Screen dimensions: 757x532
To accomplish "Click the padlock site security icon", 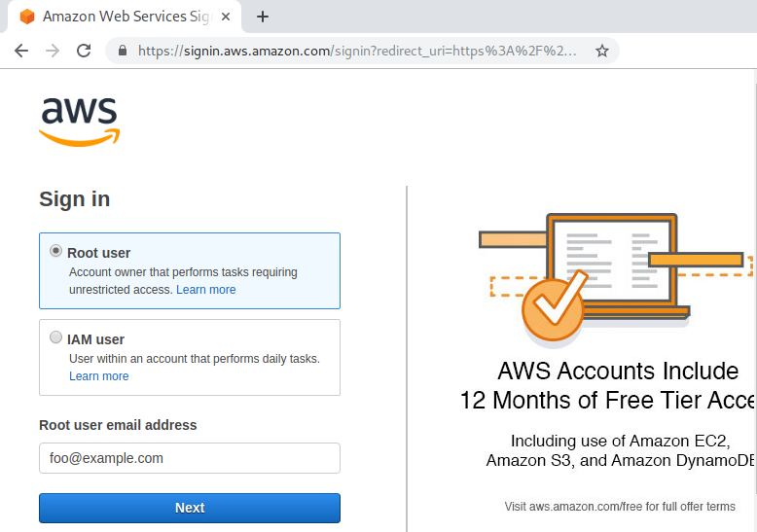I will [x=123, y=51].
